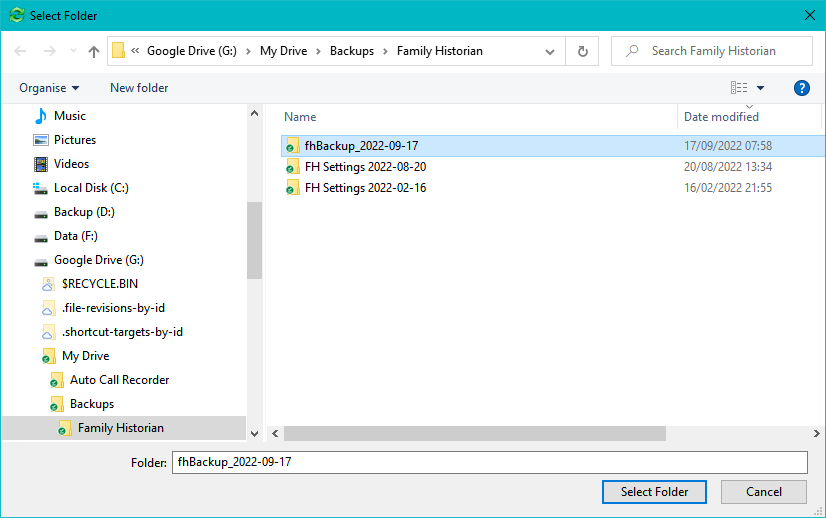Image resolution: width=826 pixels, height=518 pixels.
Task: Click Family Historian breadcrumb segment
Action: tap(439, 51)
